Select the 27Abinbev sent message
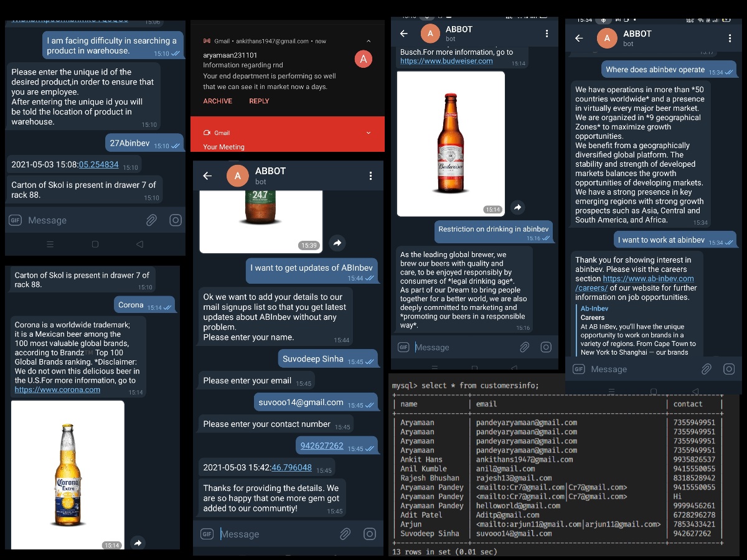This screenshot has width=747, height=560. coord(144,143)
